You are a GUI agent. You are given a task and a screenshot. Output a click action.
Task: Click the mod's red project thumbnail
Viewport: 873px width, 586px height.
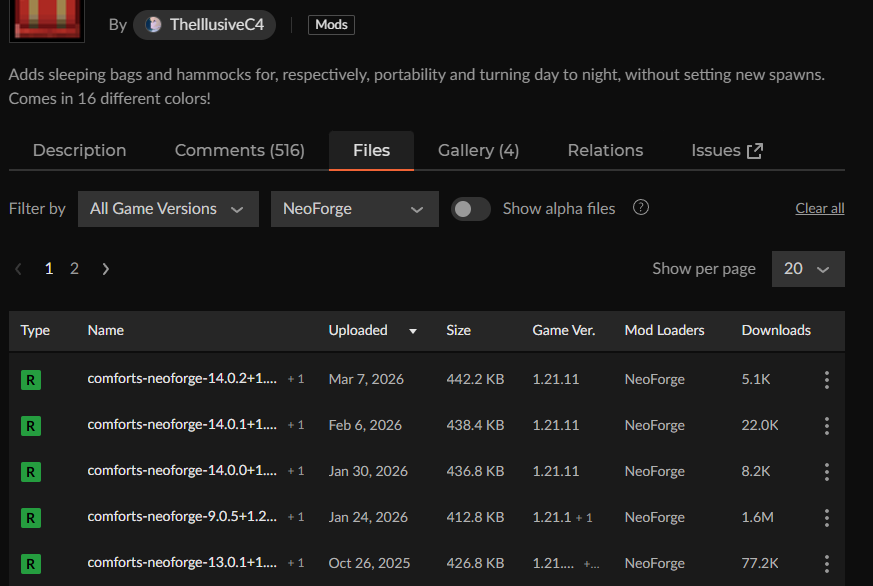[47, 20]
